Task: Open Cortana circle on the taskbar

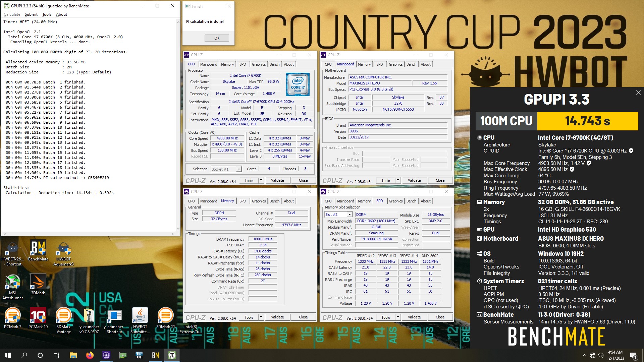Action: (x=40, y=355)
